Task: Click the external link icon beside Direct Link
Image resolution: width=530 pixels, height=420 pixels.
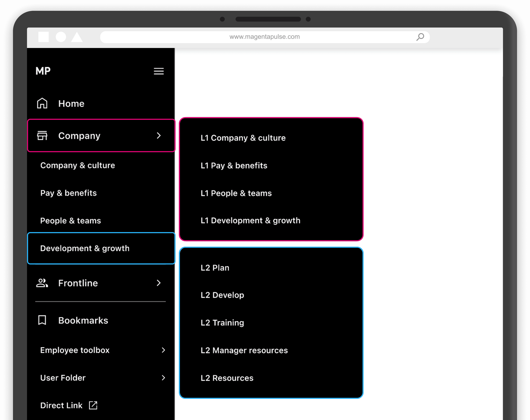Action: point(93,405)
